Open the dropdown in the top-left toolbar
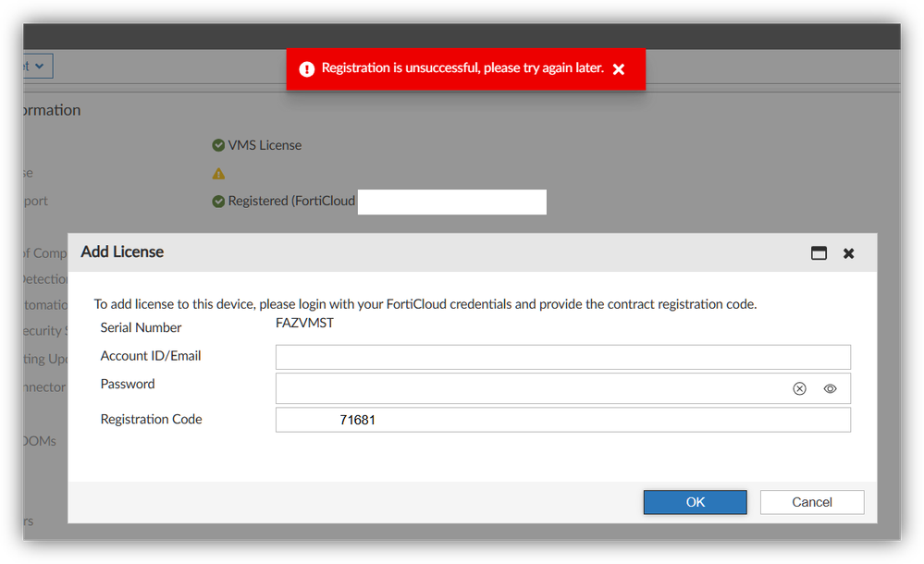Viewport: 924px width, 564px height. click(x=38, y=67)
